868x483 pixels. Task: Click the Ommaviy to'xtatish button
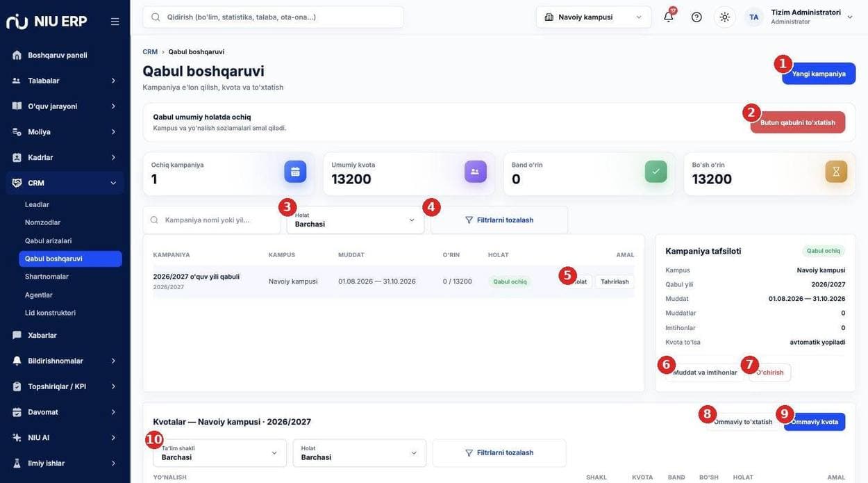point(743,422)
